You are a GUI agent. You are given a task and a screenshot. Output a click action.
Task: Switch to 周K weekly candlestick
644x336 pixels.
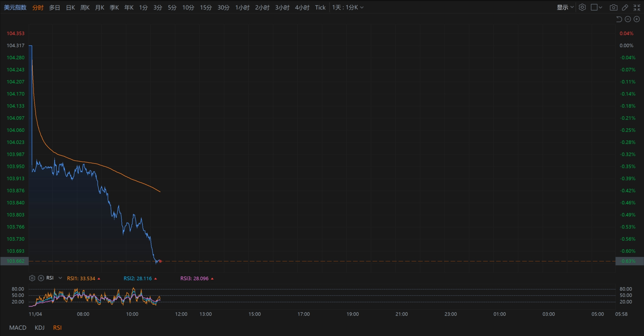pyautogui.click(x=85, y=7)
